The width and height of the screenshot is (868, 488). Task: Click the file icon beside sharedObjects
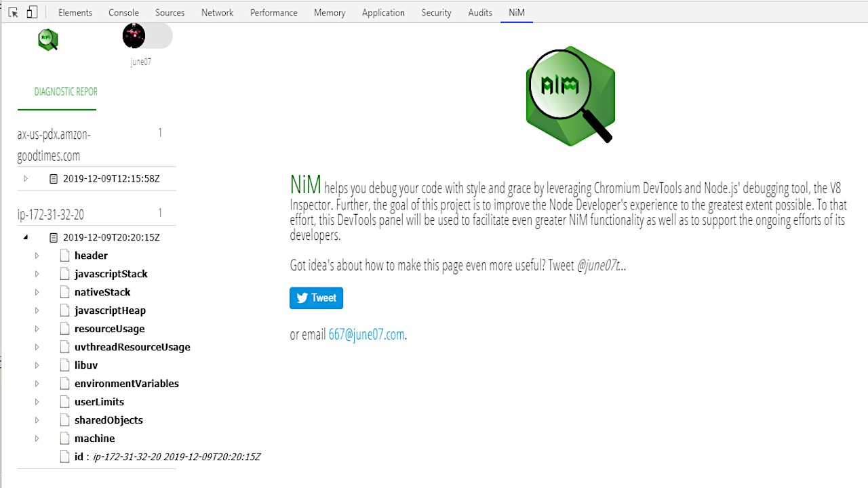tap(65, 420)
